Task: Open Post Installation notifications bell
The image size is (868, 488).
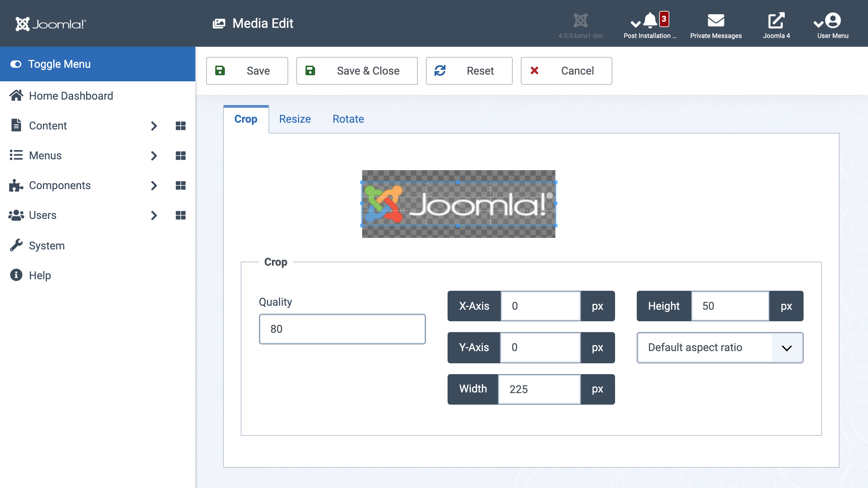Action: pyautogui.click(x=650, y=21)
